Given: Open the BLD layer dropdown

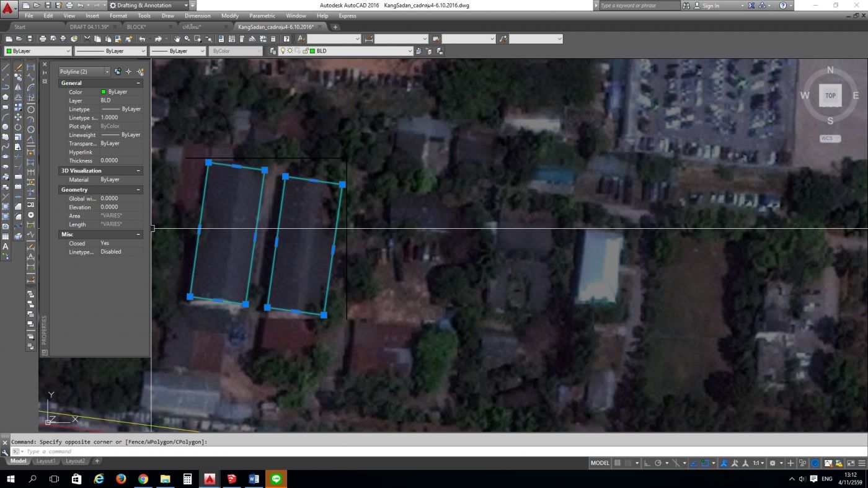Looking at the screenshot, I should click(x=409, y=51).
